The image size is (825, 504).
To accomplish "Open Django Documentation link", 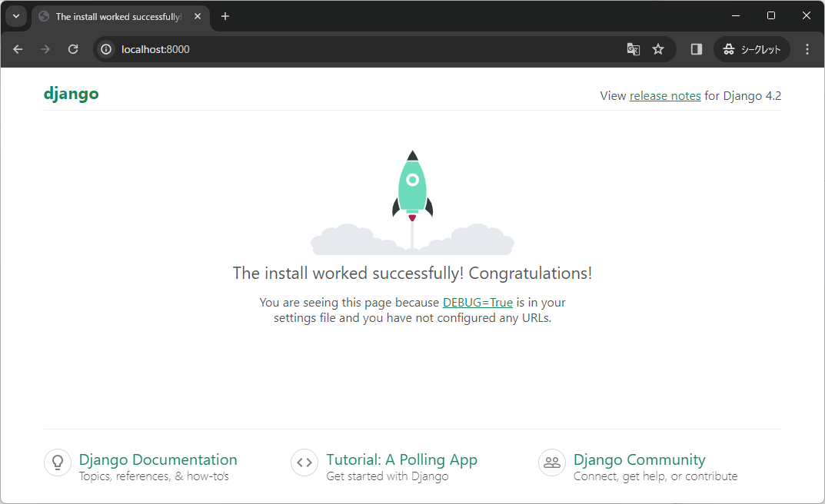I will [158, 459].
